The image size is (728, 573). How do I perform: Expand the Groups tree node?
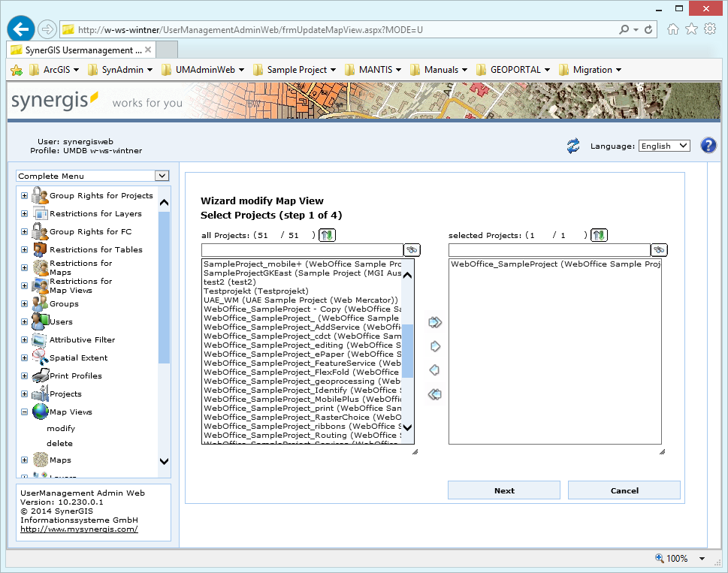(23, 303)
